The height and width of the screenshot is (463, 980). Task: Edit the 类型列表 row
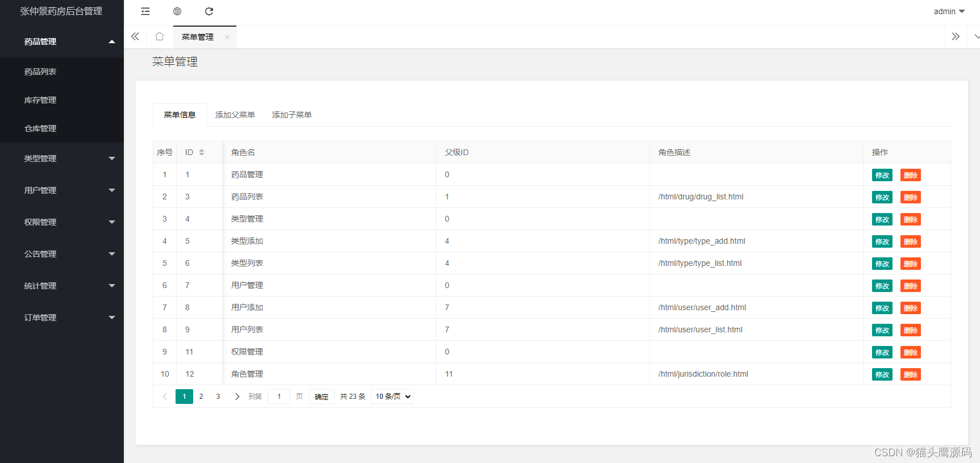pos(882,264)
